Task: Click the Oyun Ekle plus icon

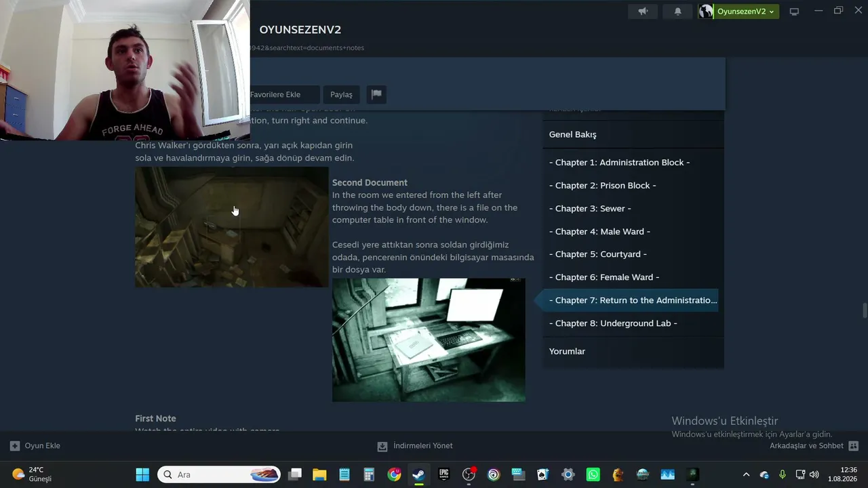Action: point(15,446)
